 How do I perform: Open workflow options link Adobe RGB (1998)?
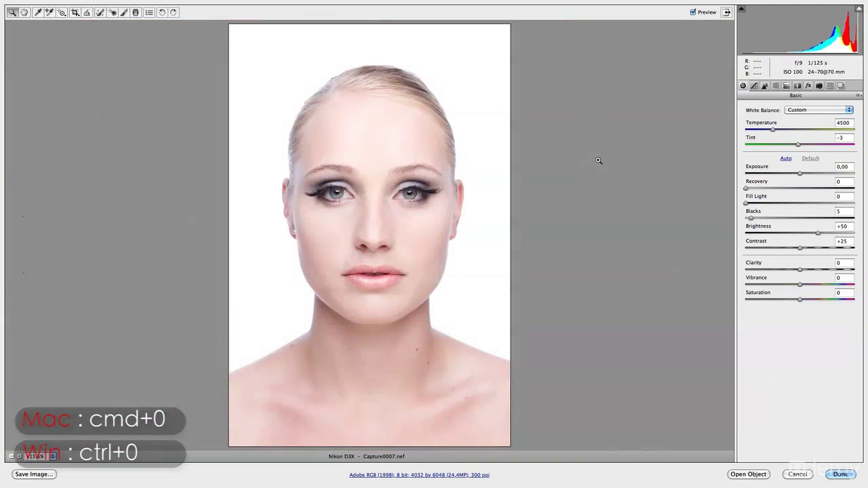(419, 475)
